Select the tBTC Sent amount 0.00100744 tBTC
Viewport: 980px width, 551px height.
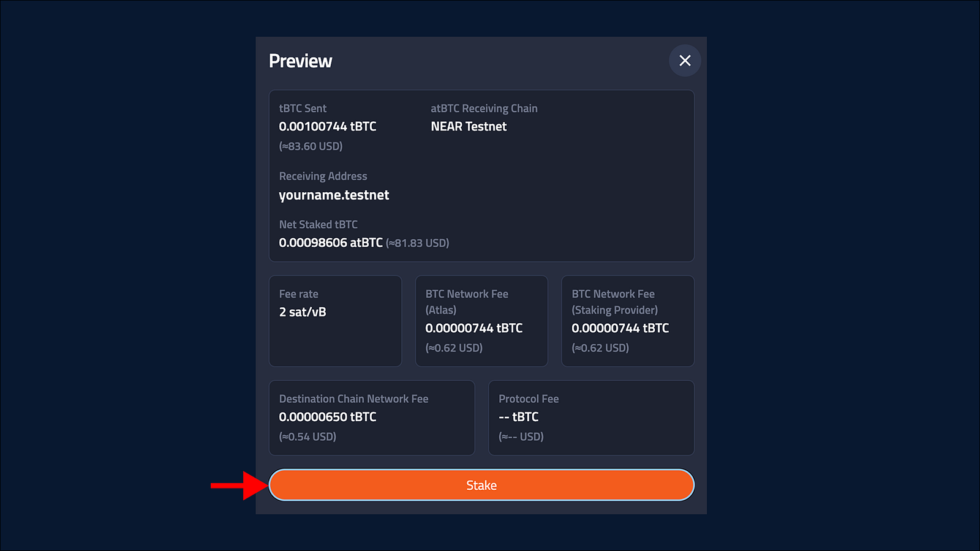point(328,127)
